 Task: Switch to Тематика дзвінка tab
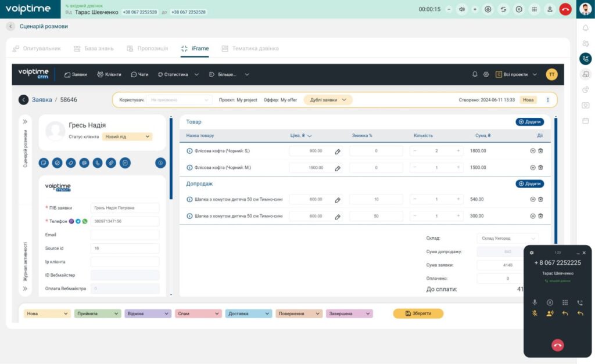pos(250,49)
